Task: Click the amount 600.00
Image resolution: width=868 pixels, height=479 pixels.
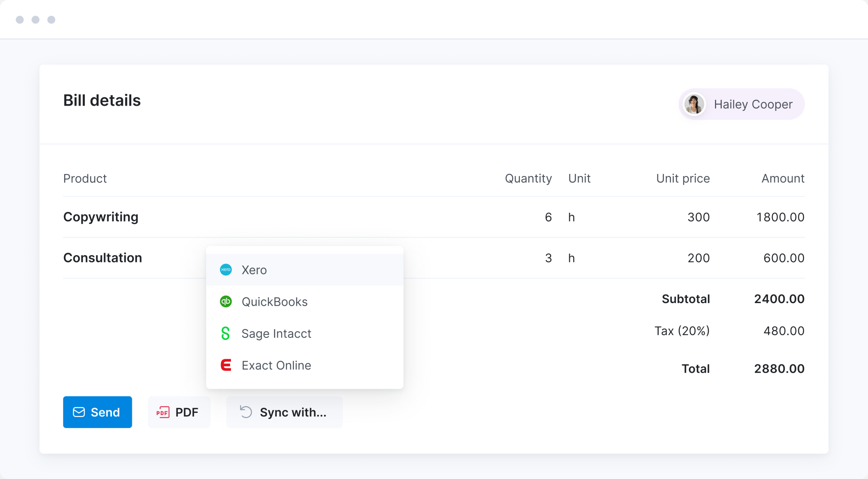Action: tap(784, 258)
